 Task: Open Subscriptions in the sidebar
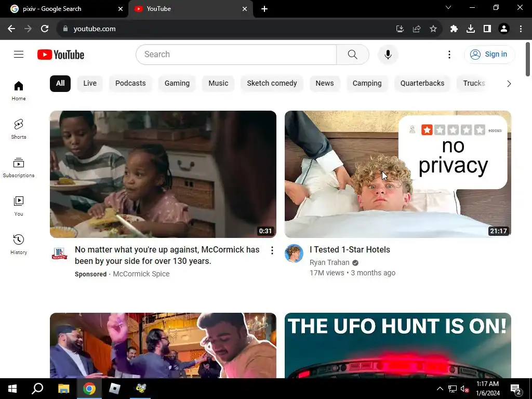pyautogui.click(x=19, y=168)
